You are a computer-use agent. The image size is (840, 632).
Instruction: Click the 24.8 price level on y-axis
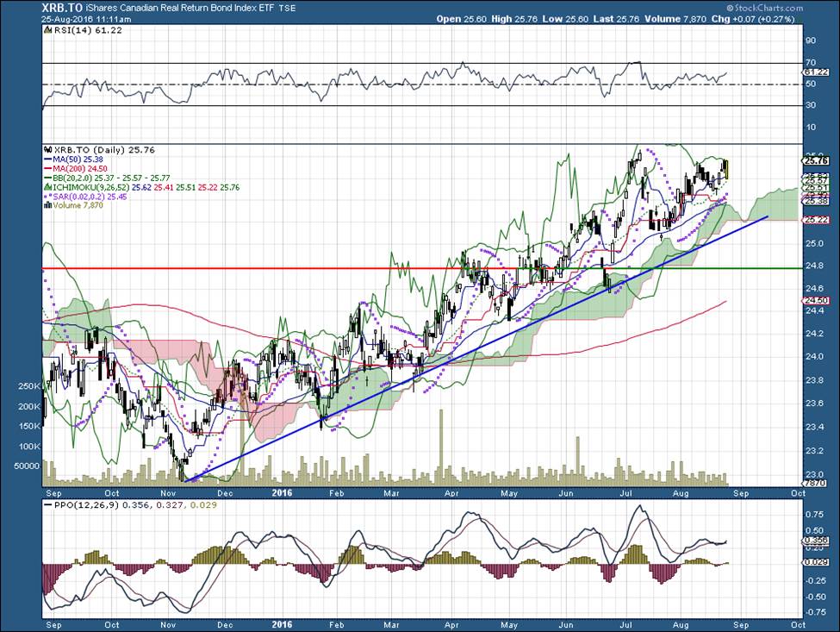[814, 266]
